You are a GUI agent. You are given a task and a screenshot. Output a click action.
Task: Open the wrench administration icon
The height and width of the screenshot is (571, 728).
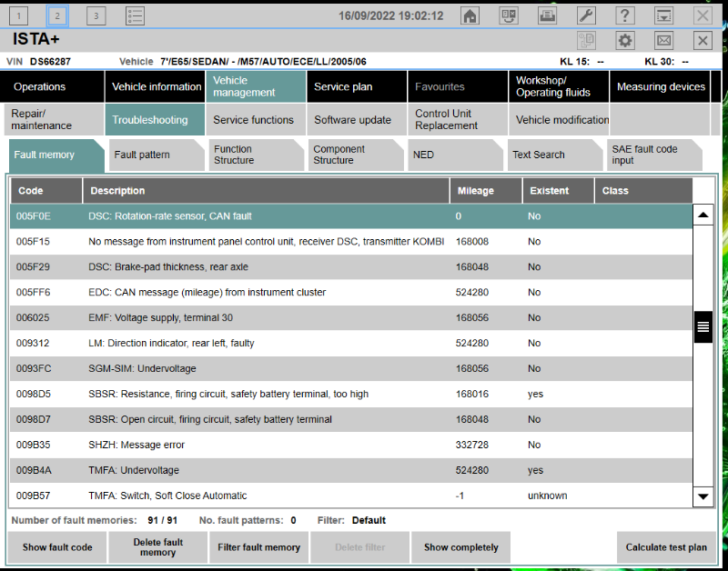click(586, 15)
